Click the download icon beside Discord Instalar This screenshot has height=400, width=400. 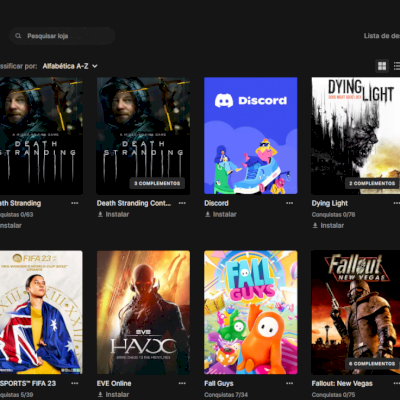coord(208,214)
